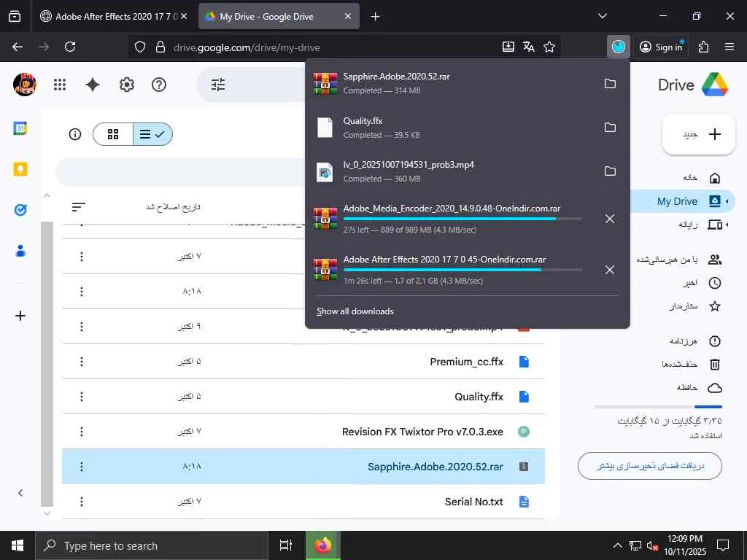Screen dimensions: 747x560
Task: Open Shared with me in sidebar
Action: coord(679,260)
